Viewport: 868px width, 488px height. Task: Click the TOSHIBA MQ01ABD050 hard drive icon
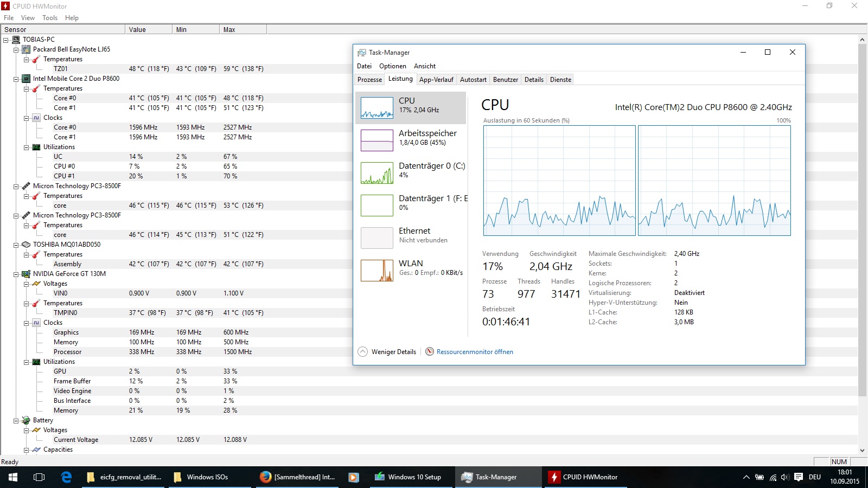[26, 245]
